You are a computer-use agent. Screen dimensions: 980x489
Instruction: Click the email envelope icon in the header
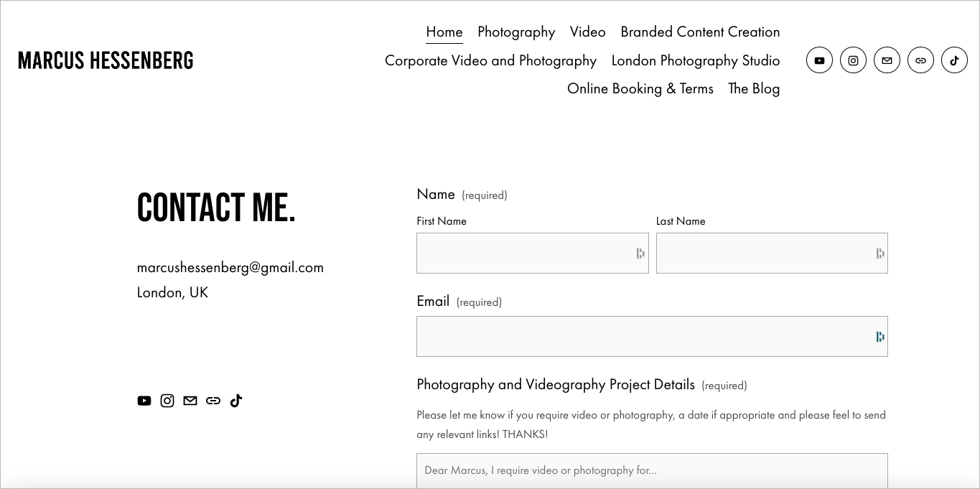[x=887, y=60]
